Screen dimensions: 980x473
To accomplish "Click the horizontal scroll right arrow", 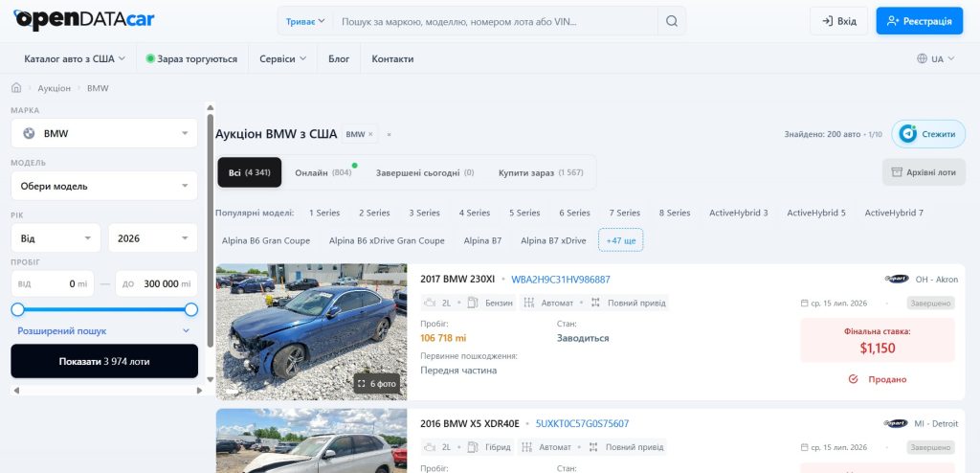I will pos(199,391).
